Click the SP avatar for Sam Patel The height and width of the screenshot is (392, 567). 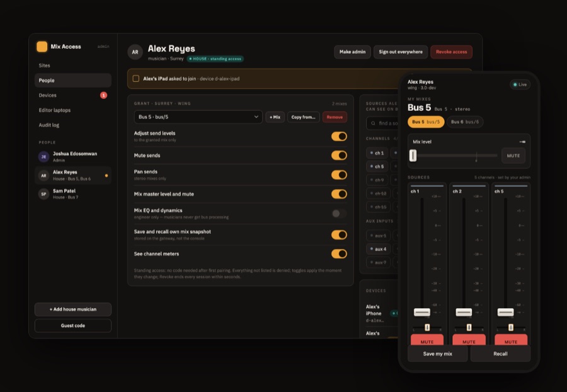click(x=43, y=194)
